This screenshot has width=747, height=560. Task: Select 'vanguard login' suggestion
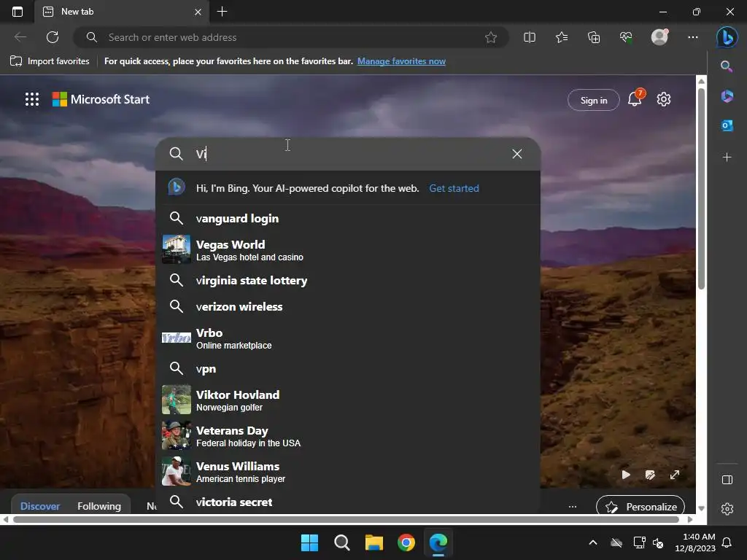(x=348, y=219)
